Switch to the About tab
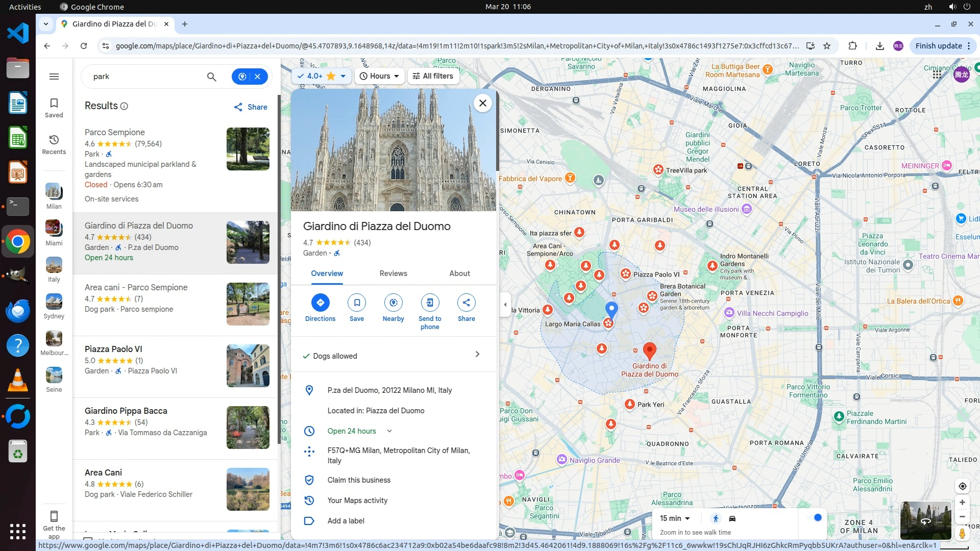The width and height of the screenshot is (980, 551). (459, 273)
